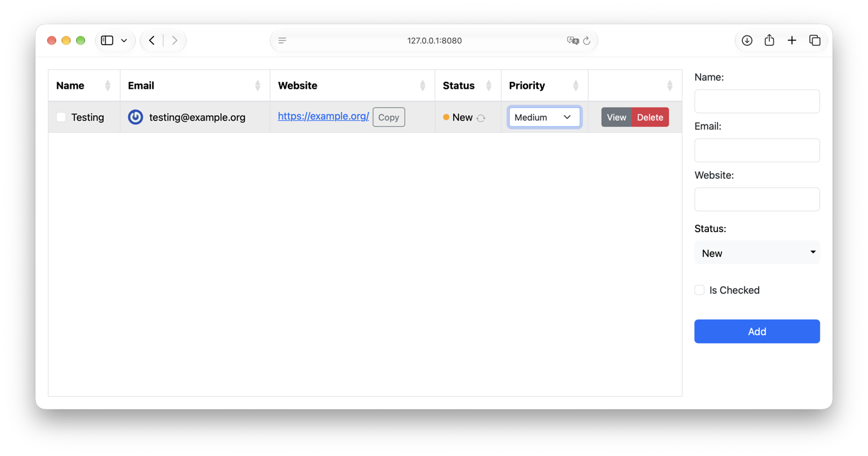Image resolution: width=868 pixels, height=456 pixels.
Task: Open the Share menu icon
Action: pos(769,40)
